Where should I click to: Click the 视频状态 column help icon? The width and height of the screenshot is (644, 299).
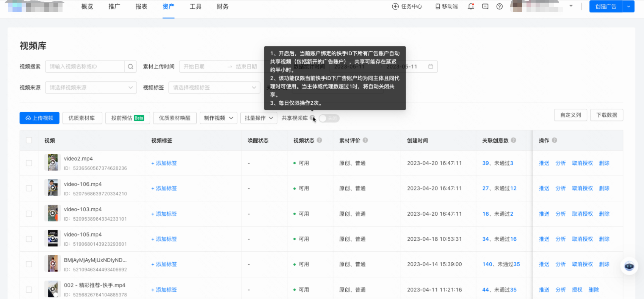(320, 140)
